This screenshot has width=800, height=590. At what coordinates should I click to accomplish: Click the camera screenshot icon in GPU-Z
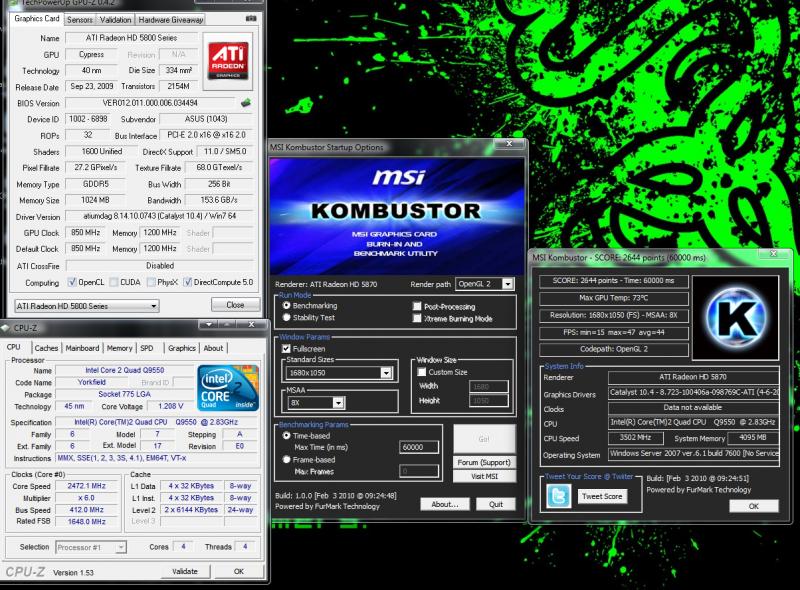(x=251, y=19)
